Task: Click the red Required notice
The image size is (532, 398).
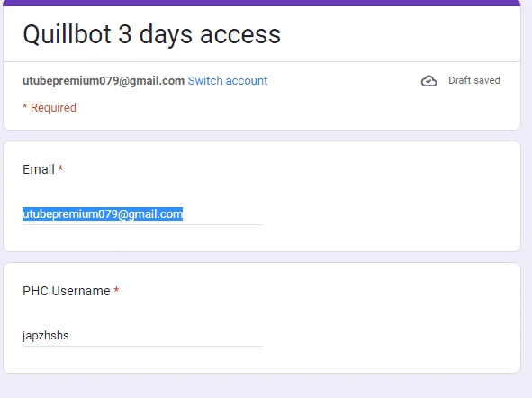Action: [50, 108]
